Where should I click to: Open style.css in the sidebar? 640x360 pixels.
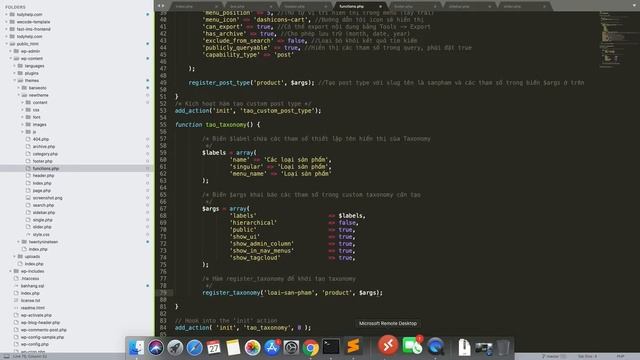(41, 235)
